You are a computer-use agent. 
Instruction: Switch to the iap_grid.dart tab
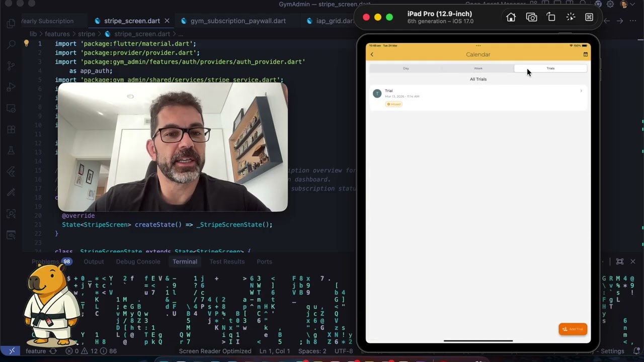[335, 21]
